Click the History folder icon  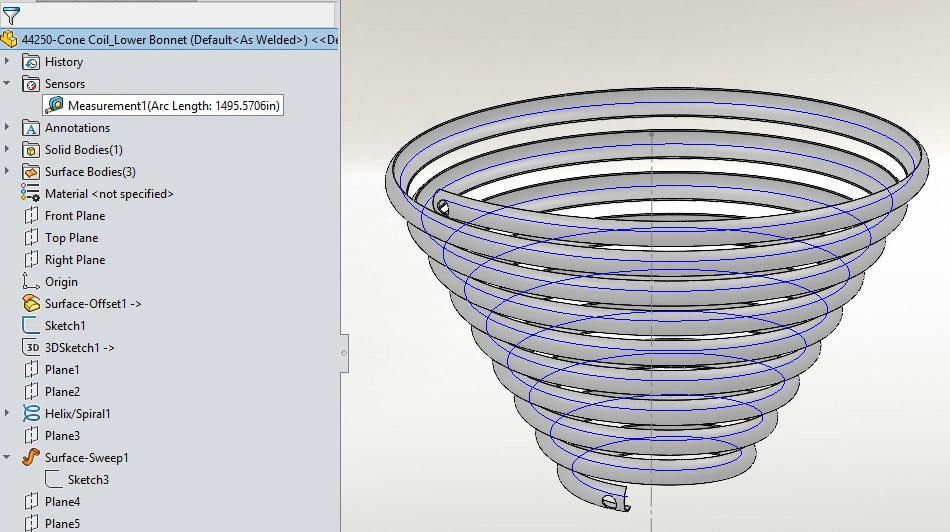pyautogui.click(x=30, y=62)
